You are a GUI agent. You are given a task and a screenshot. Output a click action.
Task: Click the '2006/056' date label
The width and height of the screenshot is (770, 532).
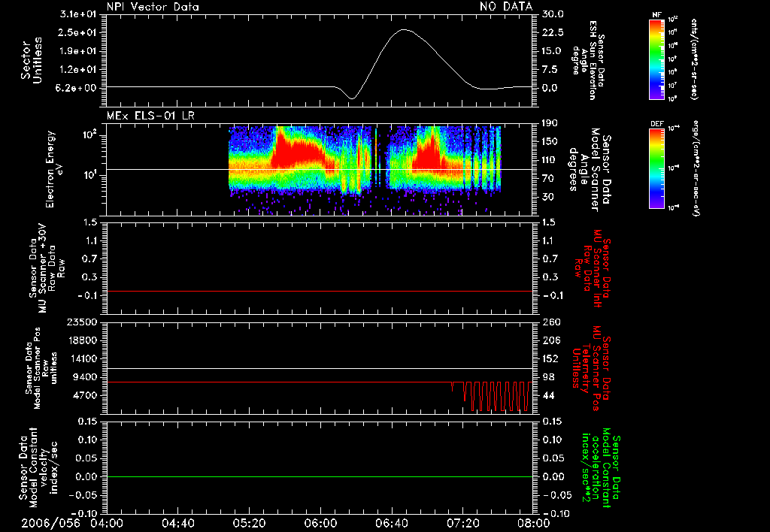[x=50, y=523]
